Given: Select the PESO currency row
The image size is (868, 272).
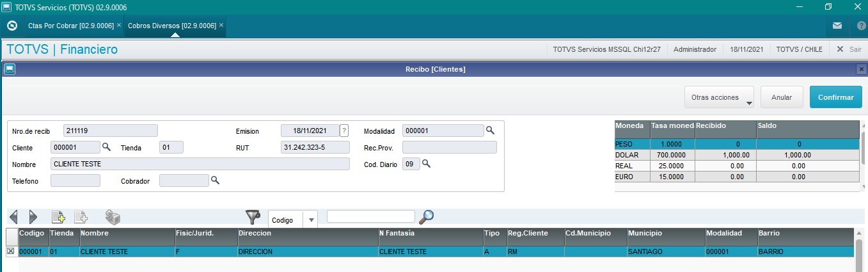Looking at the screenshot, I should 737,145.
